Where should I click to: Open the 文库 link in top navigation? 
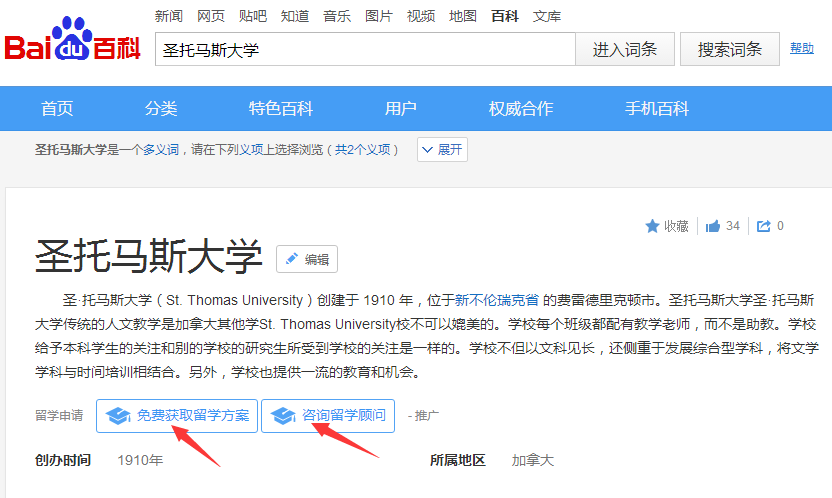coord(547,16)
